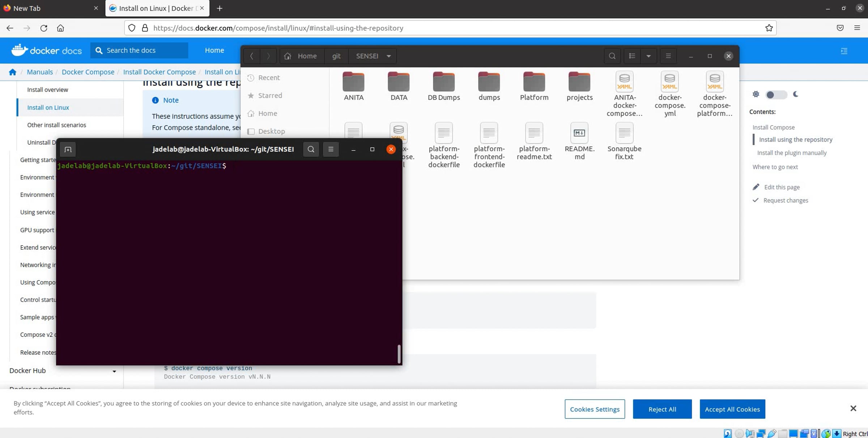
Task: Open the terminal search icon
Action: point(311,149)
